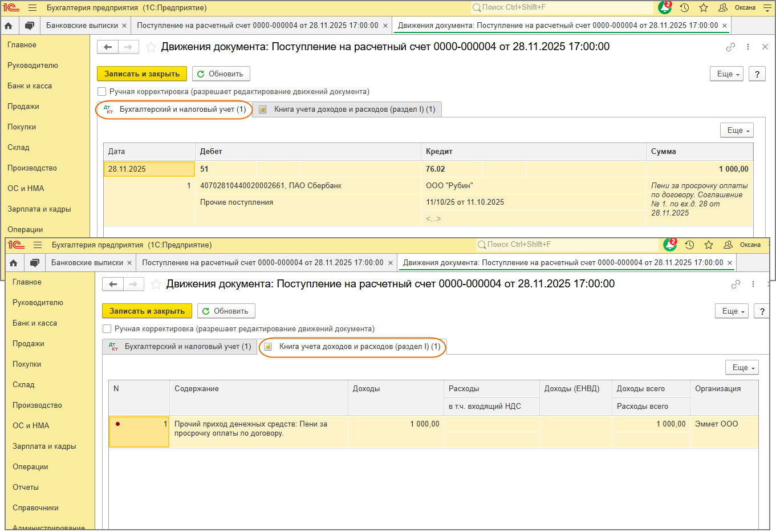Go to the home page icon in lower window

click(14, 263)
